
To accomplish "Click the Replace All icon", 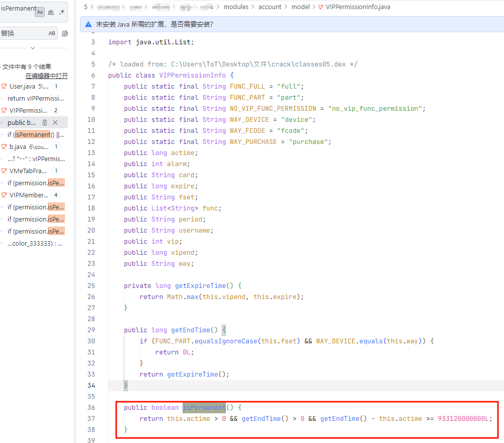I will click(x=65, y=34).
